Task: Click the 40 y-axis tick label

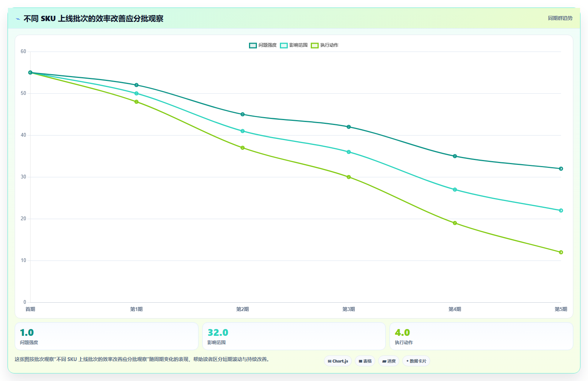Action: click(x=23, y=135)
